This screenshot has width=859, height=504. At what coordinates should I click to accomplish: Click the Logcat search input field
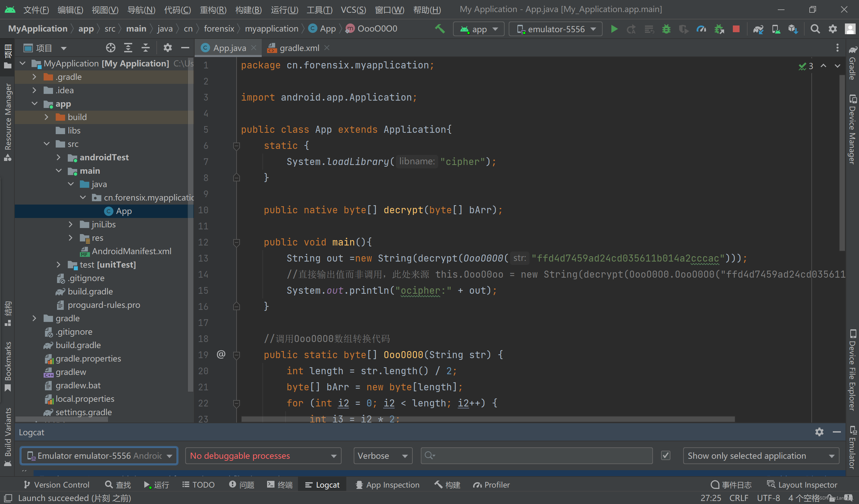pos(537,456)
